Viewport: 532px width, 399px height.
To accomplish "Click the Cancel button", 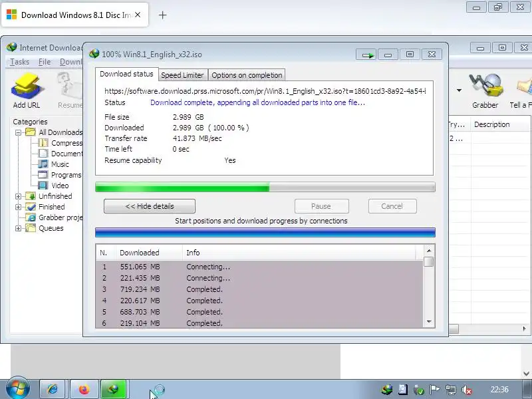I will pos(392,206).
